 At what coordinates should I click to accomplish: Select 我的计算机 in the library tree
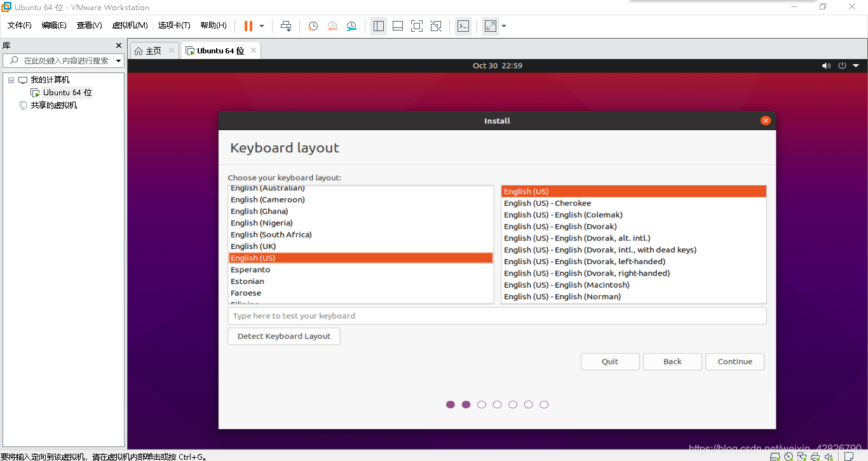[x=50, y=80]
